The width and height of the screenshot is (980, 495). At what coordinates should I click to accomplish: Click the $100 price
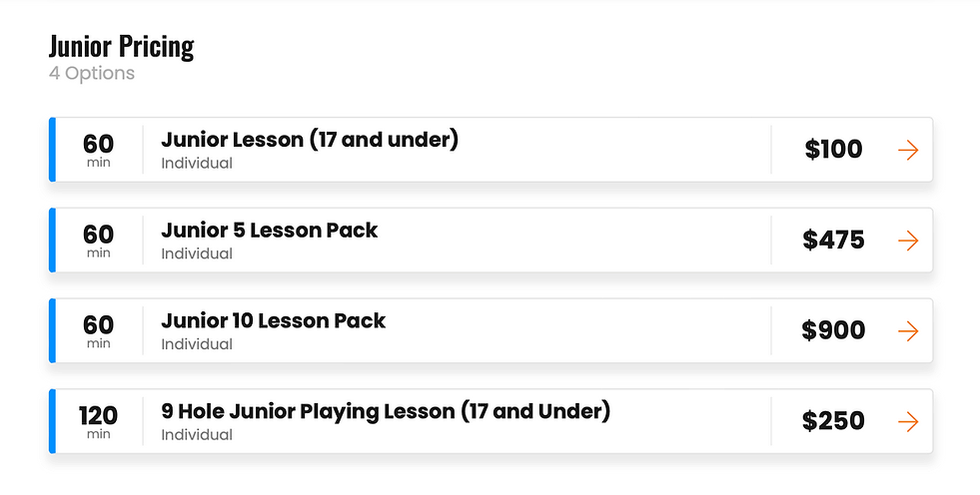coord(833,150)
